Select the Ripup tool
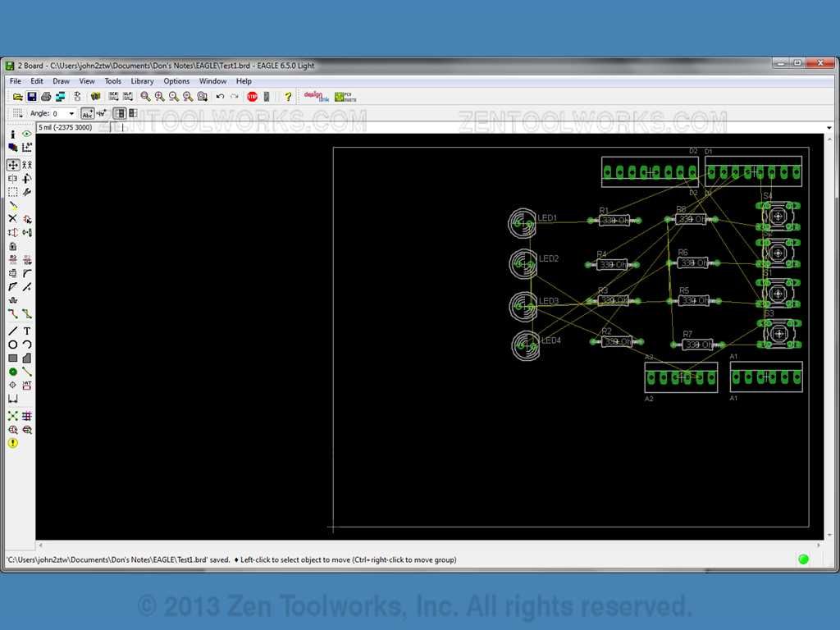The image size is (840, 630). [27, 314]
